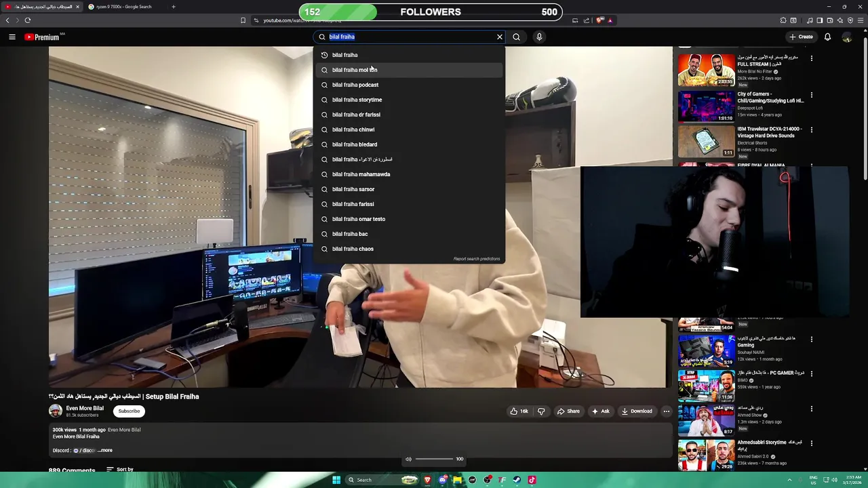Choose suggestion 'bilal fraiha mahamawda'

point(409,174)
